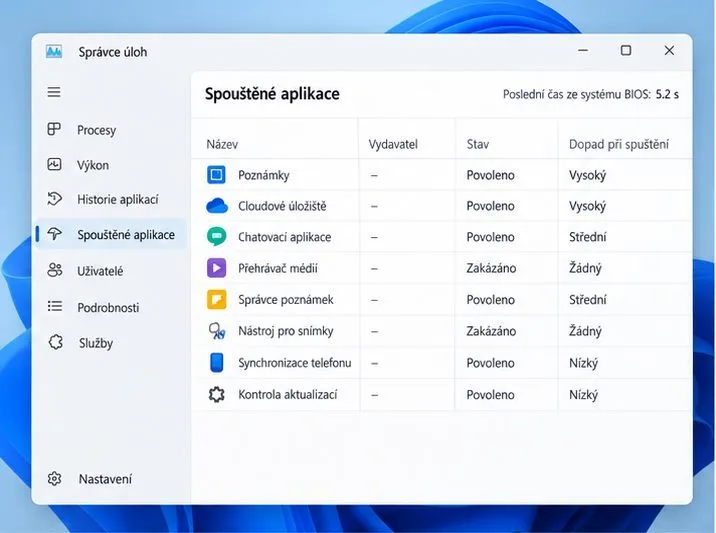Viewport: 716px width, 533px height.
Task: Sort by the Vydavatel column header
Action: [393, 144]
